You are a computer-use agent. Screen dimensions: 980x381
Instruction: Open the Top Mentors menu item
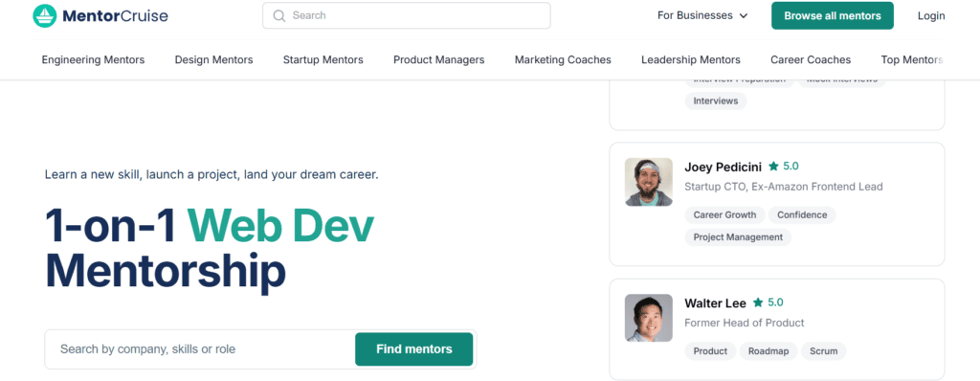(x=911, y=60)
